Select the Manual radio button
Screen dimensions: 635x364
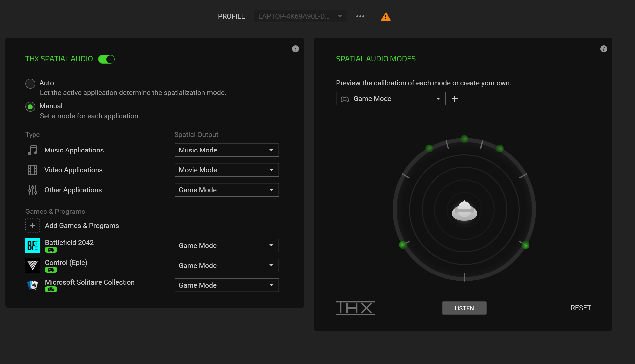click(30, 107)
